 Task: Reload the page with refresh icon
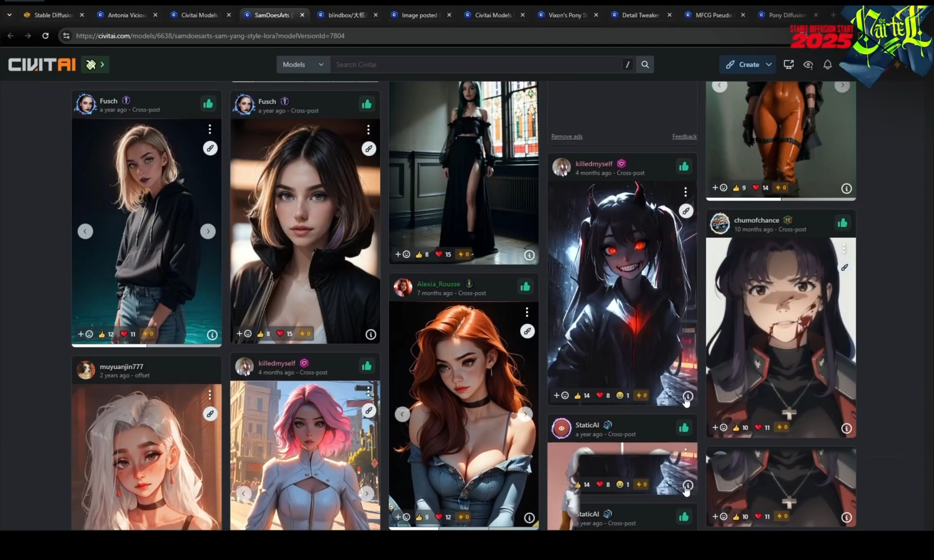(x=45, y=36)
